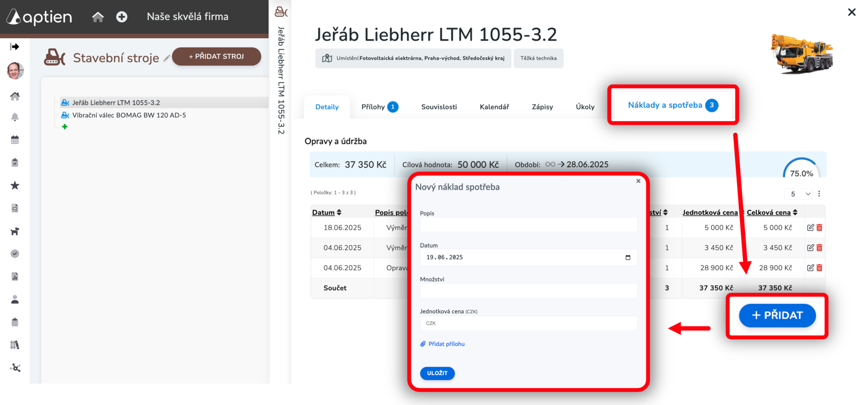Image resolution: width=868 pixels, height=405 pixels.
Task: Click the plus circle icon in header
Action: pos(122,17)
